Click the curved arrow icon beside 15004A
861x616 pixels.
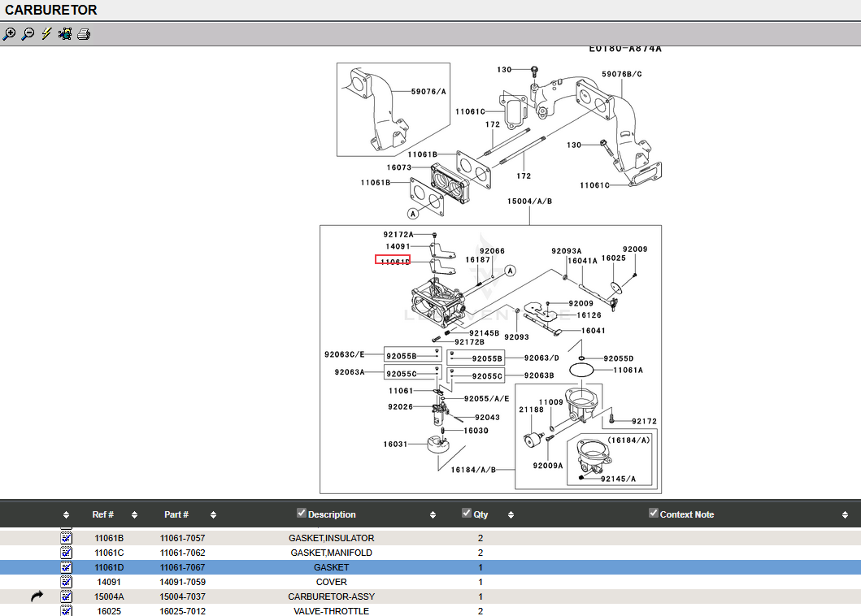pyautogui.click(x=37, y=596)
